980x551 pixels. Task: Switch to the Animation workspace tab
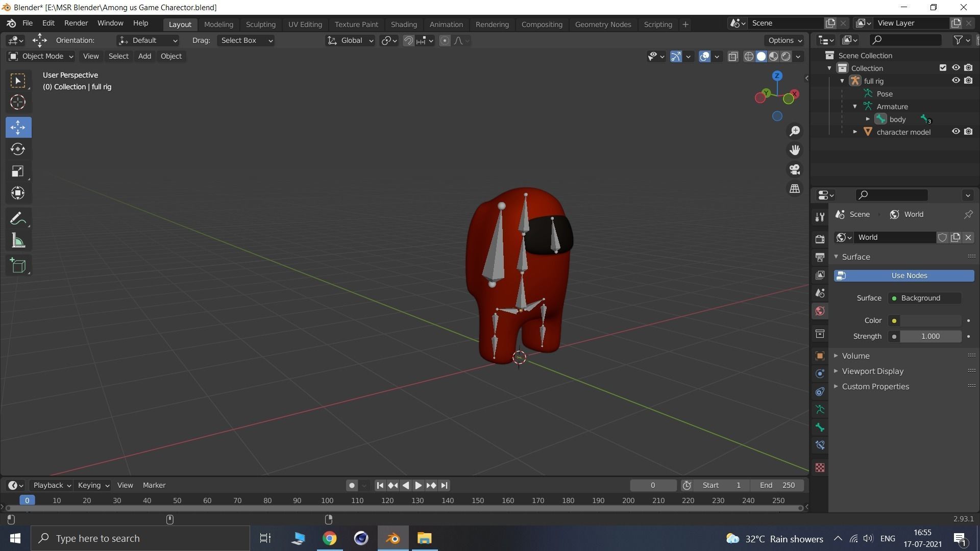point(446,24)
